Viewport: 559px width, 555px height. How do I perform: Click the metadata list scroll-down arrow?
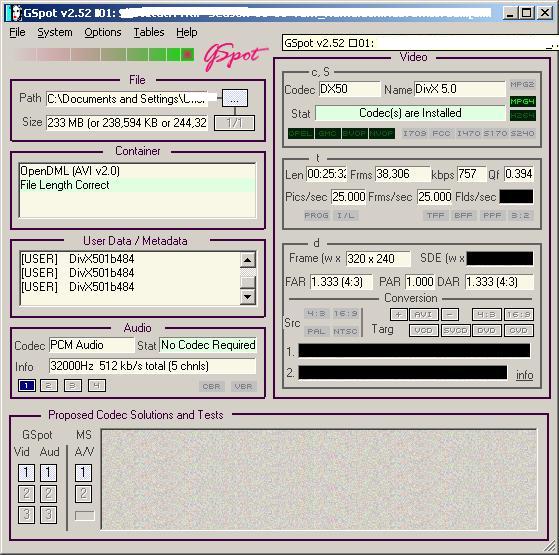(x=247, y=297)
